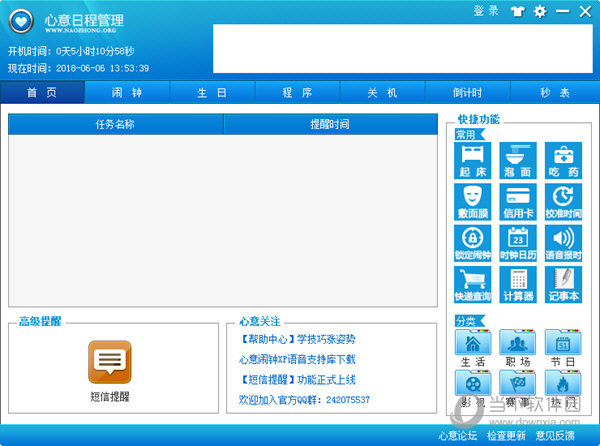Toggle the 语音报时 voice time icon
Screen dimensions: 600x446
coord(563,243)
